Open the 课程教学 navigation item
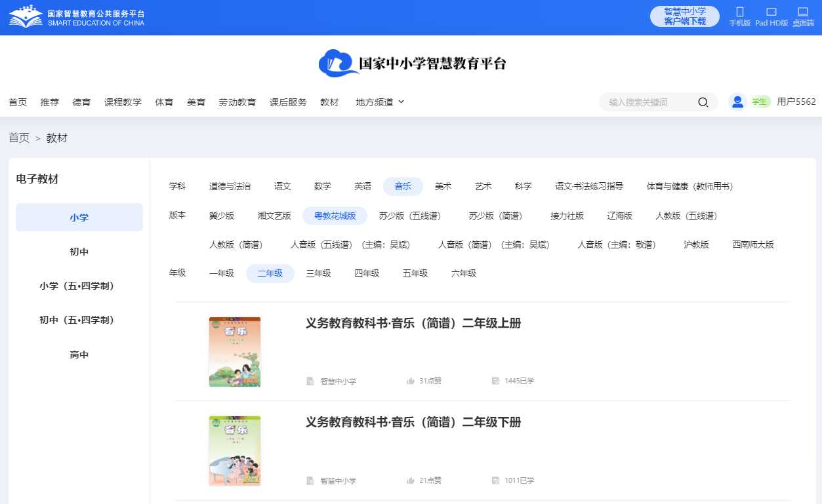The height and width of the screenshot is (504, 822). 123,102
